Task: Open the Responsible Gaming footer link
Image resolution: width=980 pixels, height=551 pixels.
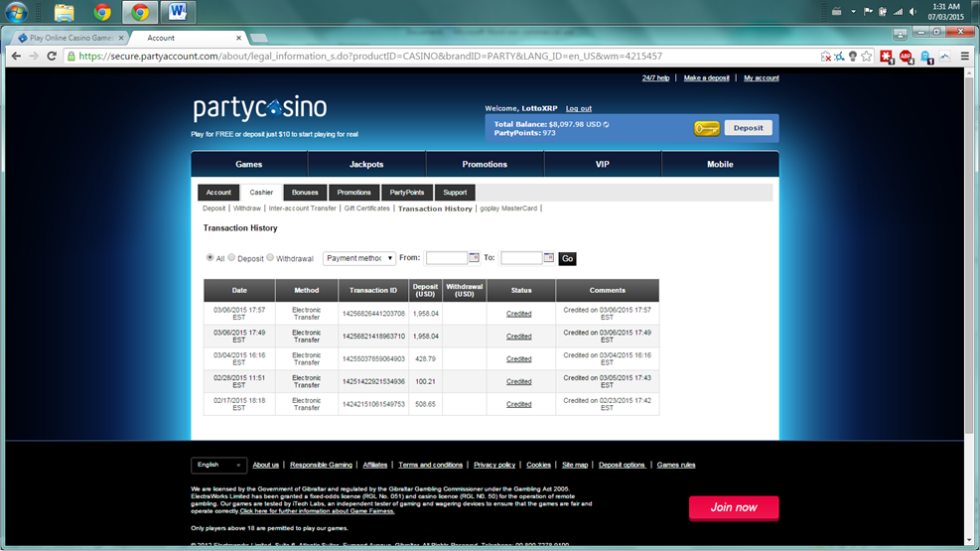Action: coord(322,465)
